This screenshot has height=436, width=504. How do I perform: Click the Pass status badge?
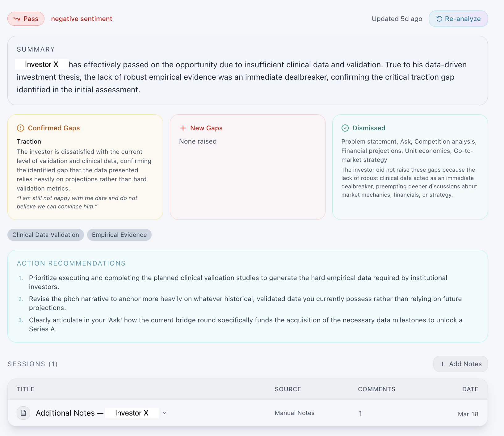pyautogui.click(x=26, y=19)
